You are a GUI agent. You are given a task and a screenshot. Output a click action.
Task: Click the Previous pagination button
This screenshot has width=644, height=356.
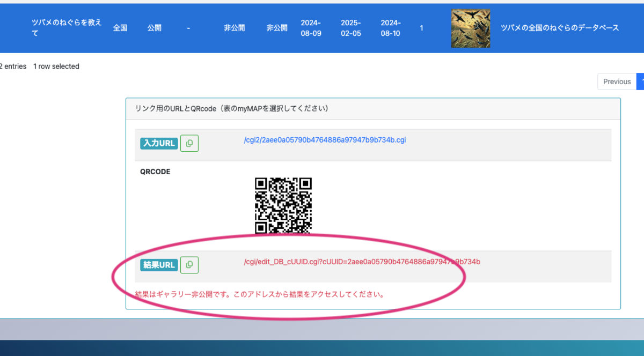[x=617, y=81]
